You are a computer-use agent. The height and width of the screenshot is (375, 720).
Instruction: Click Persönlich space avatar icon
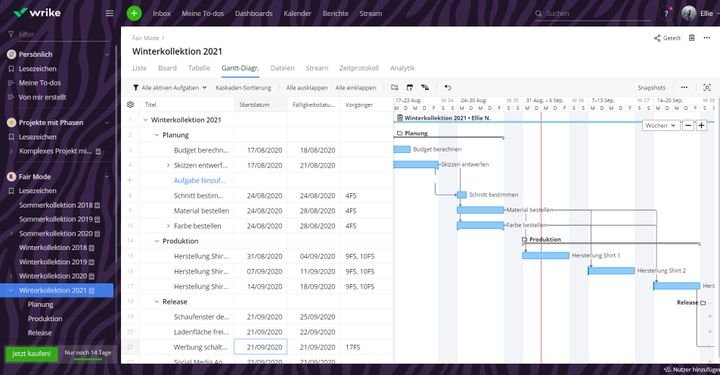11,54
